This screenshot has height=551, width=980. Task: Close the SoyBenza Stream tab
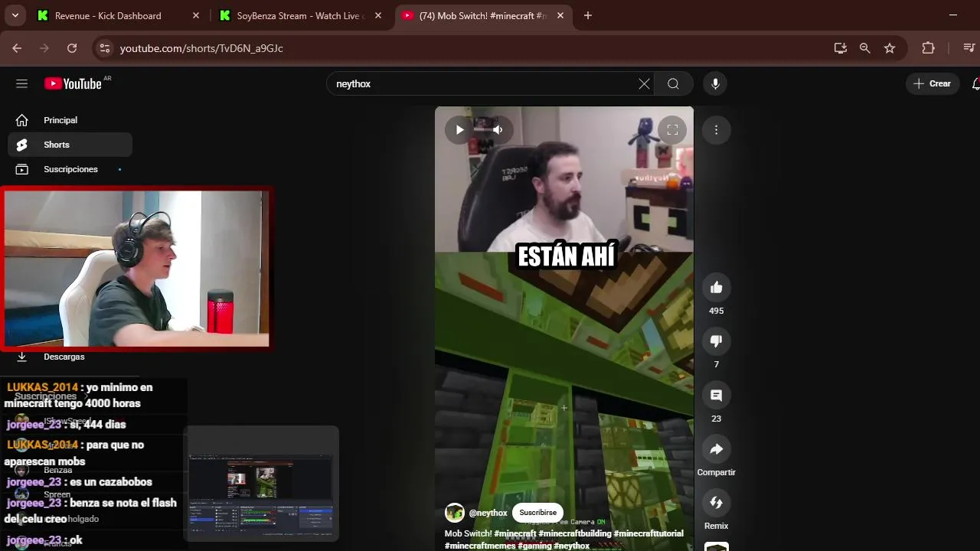point(377,15)
